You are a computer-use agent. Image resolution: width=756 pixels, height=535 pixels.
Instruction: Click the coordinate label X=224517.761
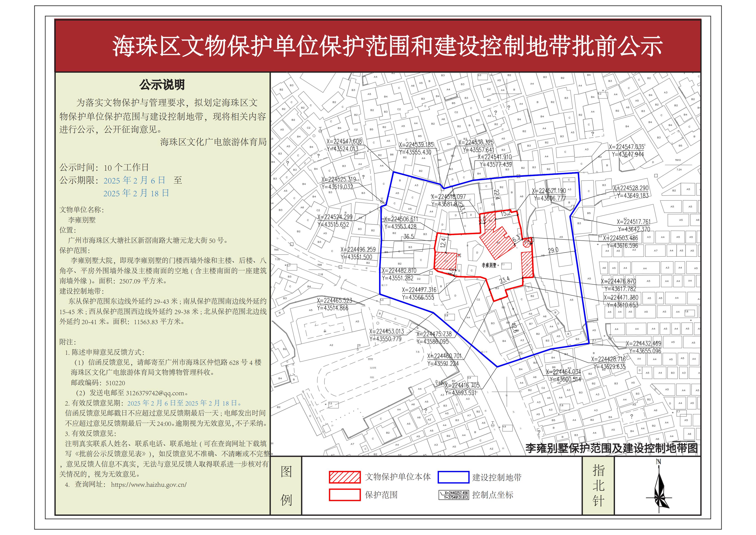633,222
